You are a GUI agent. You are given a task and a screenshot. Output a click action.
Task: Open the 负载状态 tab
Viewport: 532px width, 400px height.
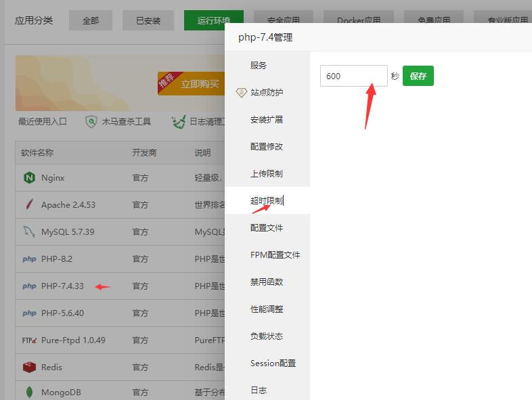pos(267,336)
